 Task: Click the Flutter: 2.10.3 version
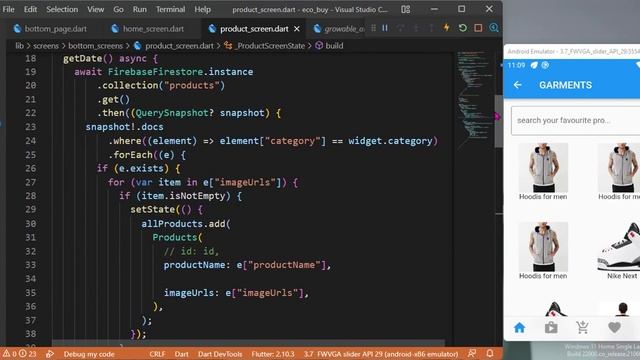[273, 354]
